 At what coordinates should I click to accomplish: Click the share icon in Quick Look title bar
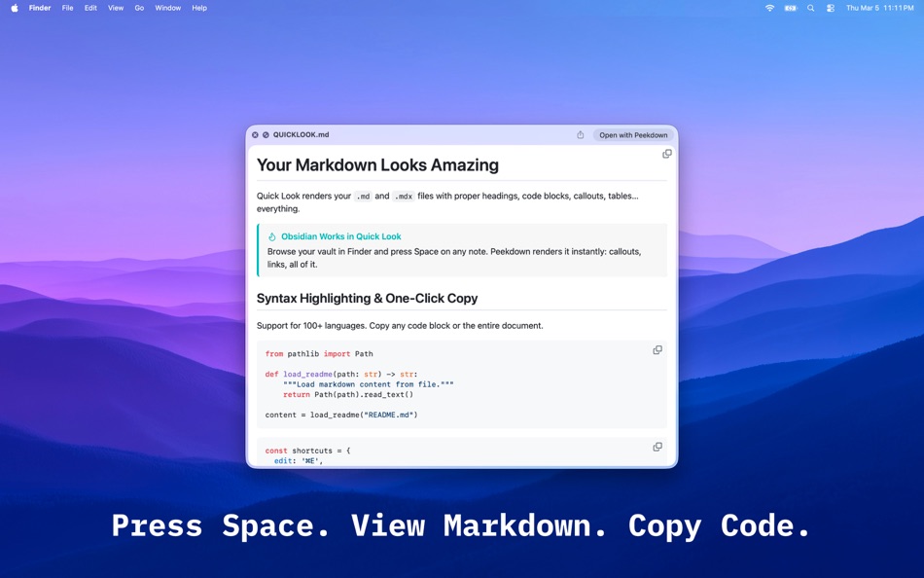pyautogui.click(x=581, y=135)
